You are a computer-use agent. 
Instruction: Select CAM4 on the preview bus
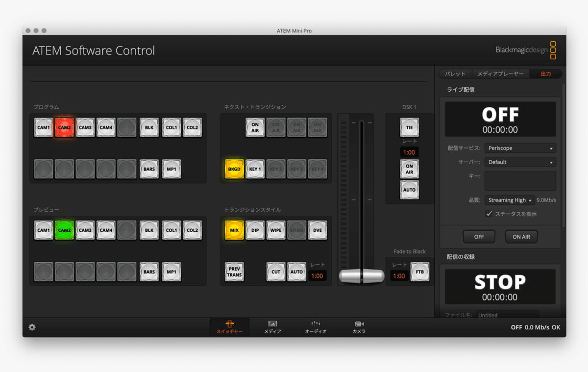click(x=106, y=230)
